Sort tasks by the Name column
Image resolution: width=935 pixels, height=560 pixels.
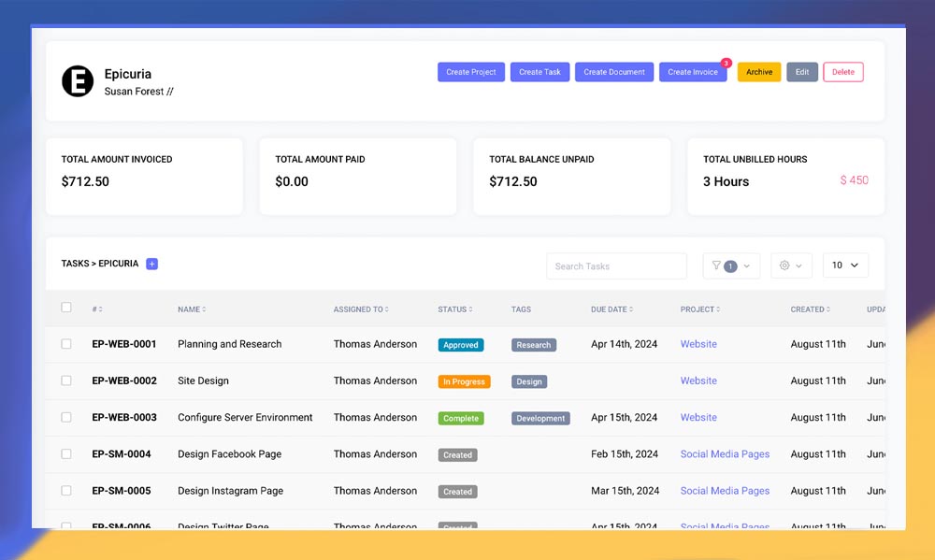[192, 309]
